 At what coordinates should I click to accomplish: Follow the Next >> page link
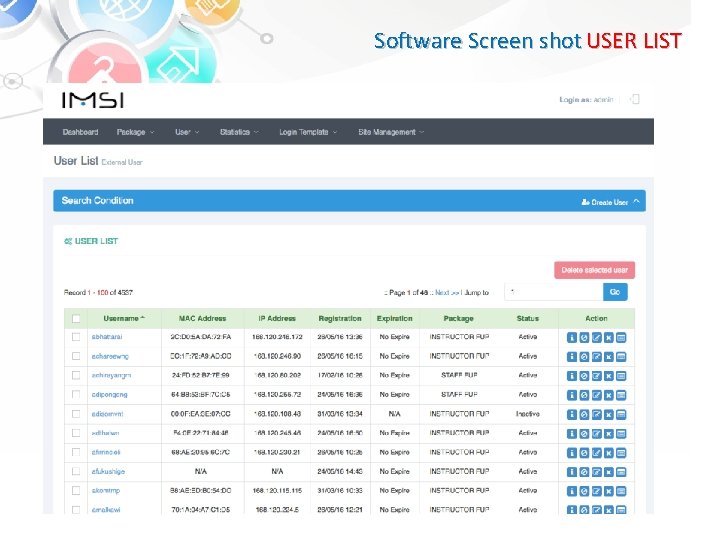447,292
